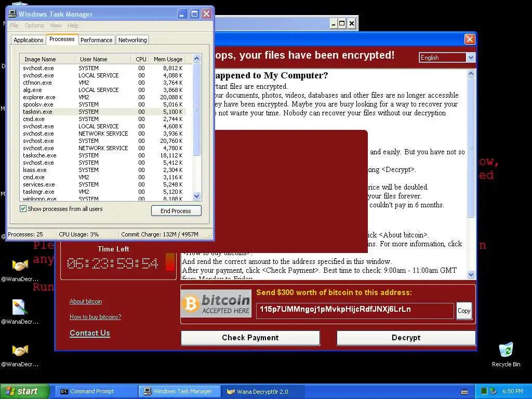Select the top @WanaDecryptor handshake desktop icon
The image size is (532, 399).
[x=20, y=270]
